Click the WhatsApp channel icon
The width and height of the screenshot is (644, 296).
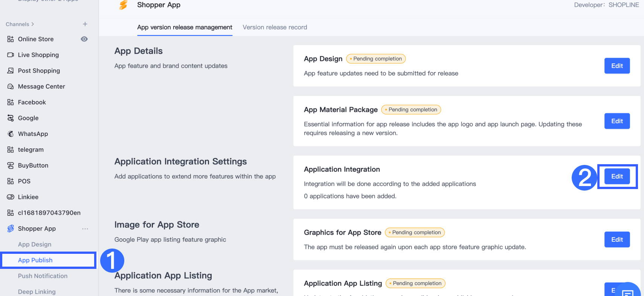click(x=11, y=134)
